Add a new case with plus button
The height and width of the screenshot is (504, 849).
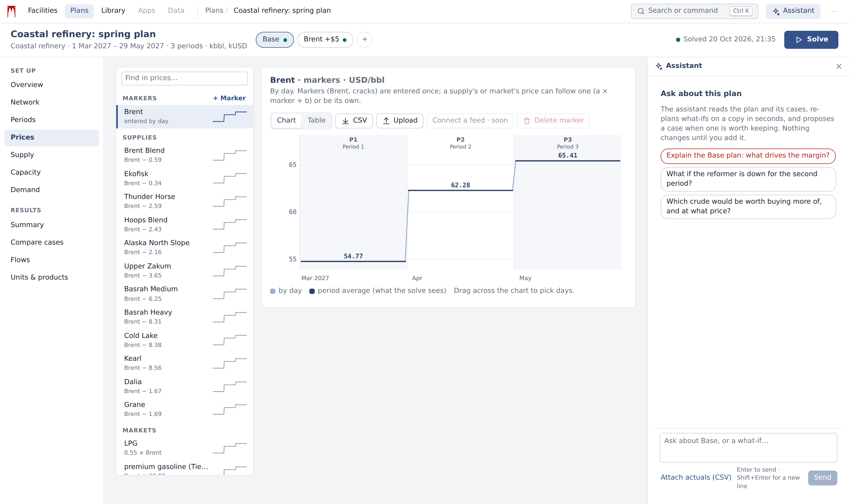tap(364, 40)
